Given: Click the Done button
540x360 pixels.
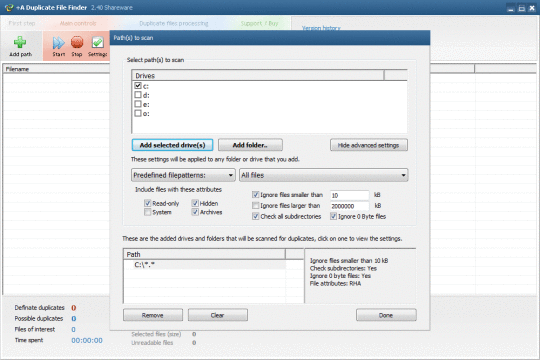Looking at the screenshot, I should (386, 315).
